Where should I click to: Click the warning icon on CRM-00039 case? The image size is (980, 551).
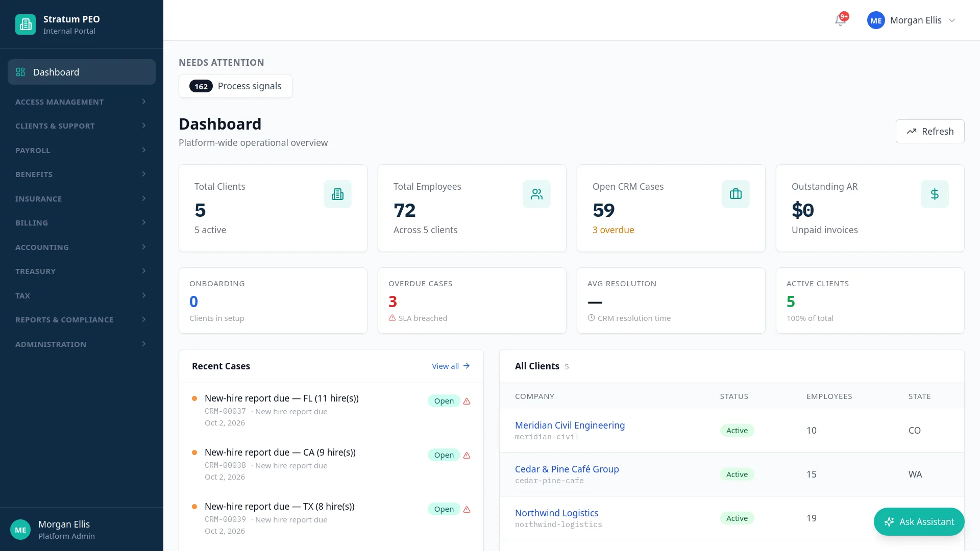pos(467,509)
